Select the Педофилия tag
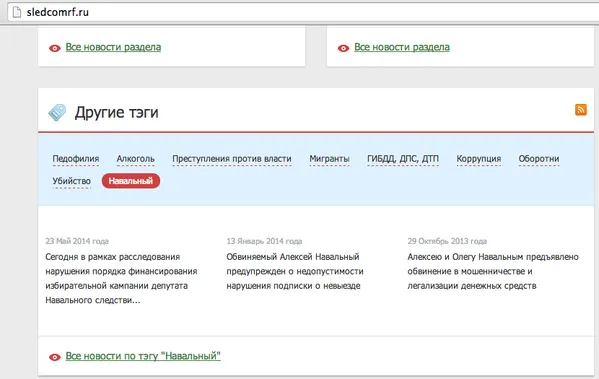 (x=76, y=159)
